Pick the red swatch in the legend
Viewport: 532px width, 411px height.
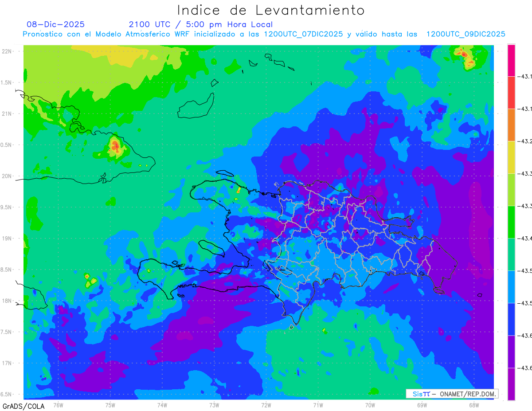(511, 93)
